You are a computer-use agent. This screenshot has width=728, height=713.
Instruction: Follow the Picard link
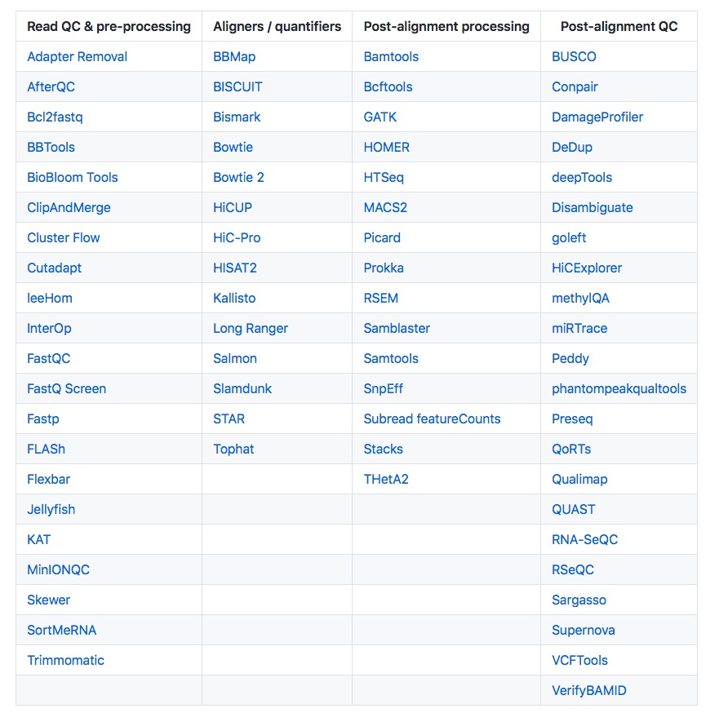tap(382, 237)
